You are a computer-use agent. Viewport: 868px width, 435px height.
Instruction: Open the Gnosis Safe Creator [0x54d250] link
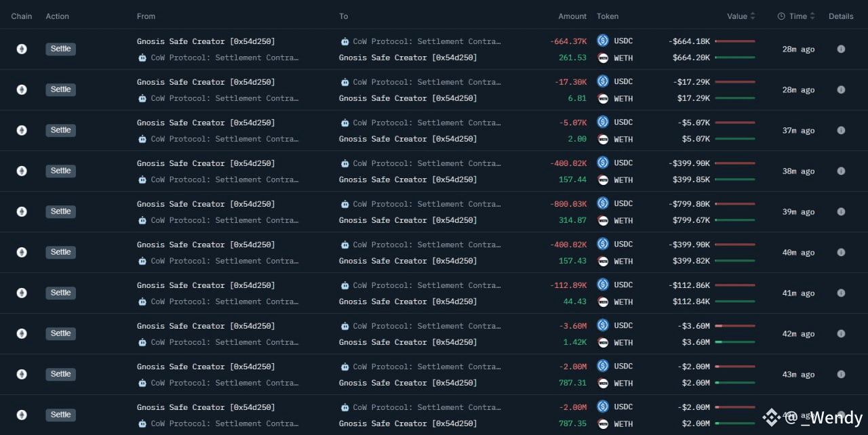pos(205,41)
